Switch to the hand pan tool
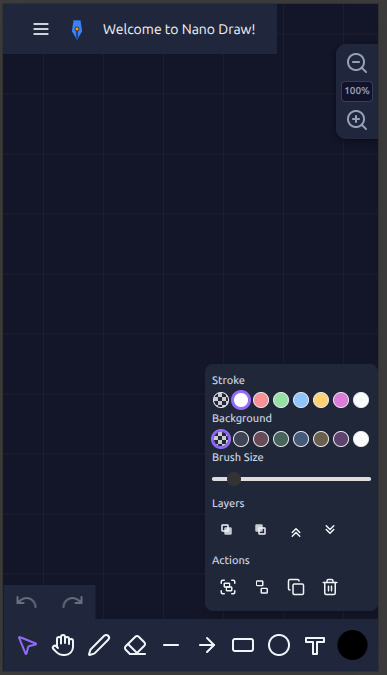 tap(63, 645)
